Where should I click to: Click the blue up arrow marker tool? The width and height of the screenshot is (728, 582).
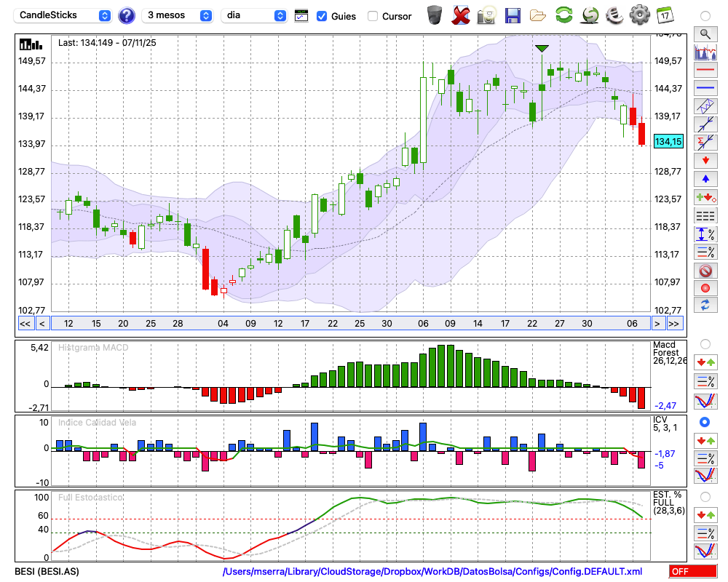pos(705,178)
